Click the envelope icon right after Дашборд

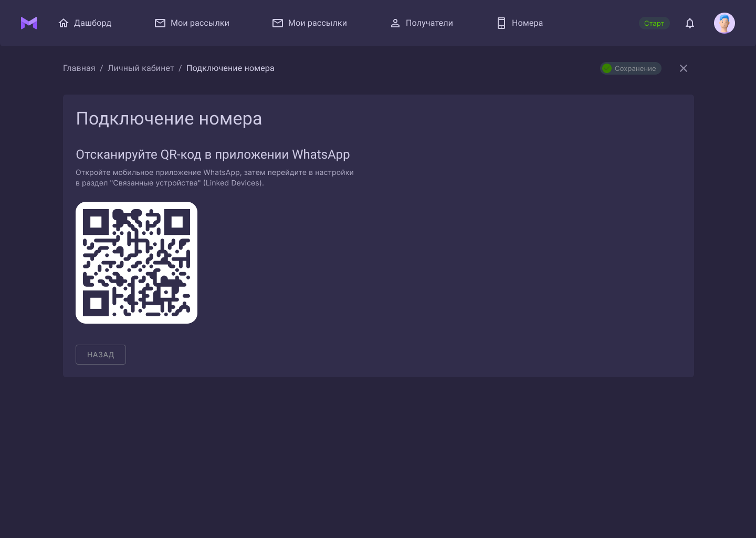tap(160, 23)
